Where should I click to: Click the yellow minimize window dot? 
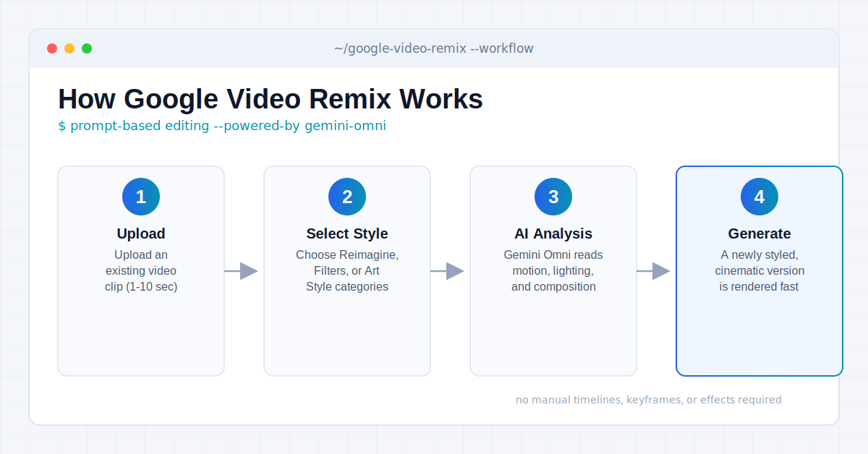pos(69,48)
